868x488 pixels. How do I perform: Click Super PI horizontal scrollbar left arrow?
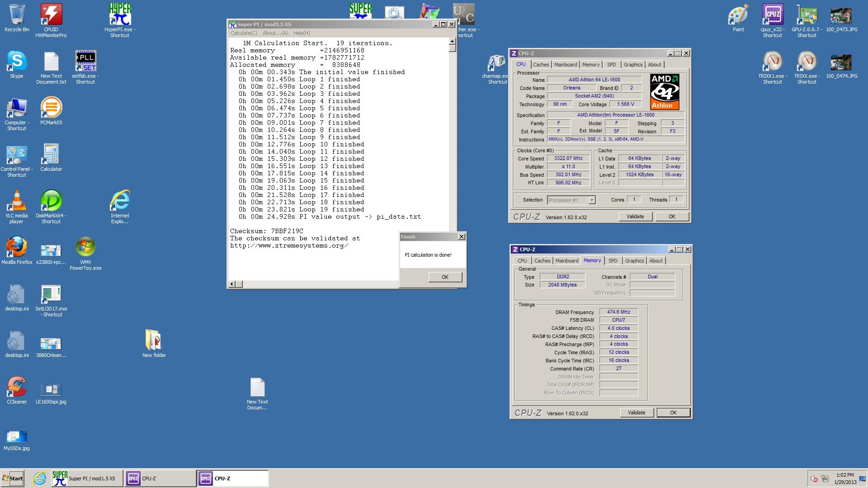click(232, 284)
